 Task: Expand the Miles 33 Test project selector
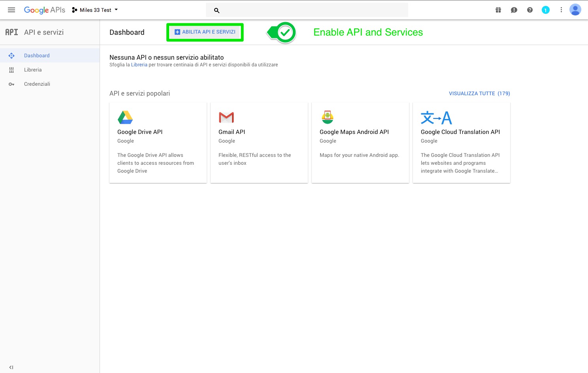point(95,10)
